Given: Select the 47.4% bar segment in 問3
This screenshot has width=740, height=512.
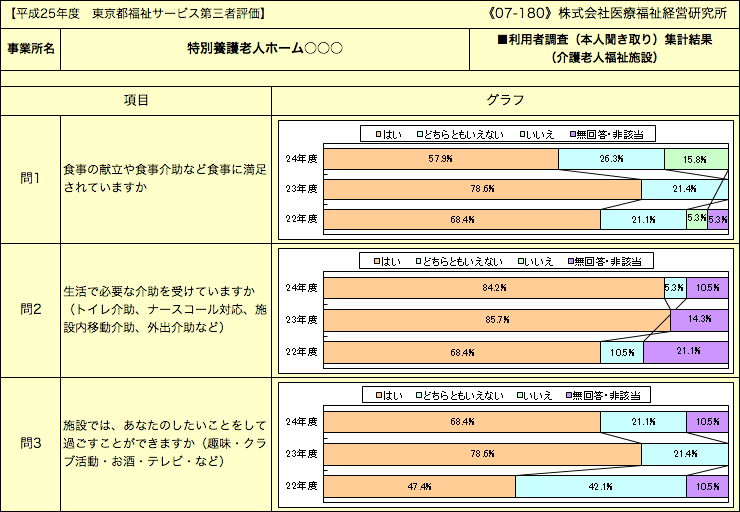Looking at the screenshot, I should 420,487.
